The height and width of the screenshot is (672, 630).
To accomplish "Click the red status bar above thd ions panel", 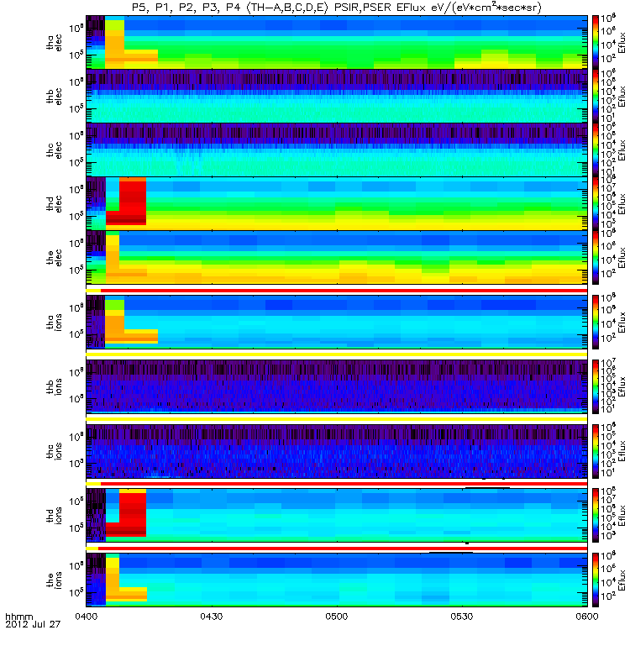I will (344, 484).
